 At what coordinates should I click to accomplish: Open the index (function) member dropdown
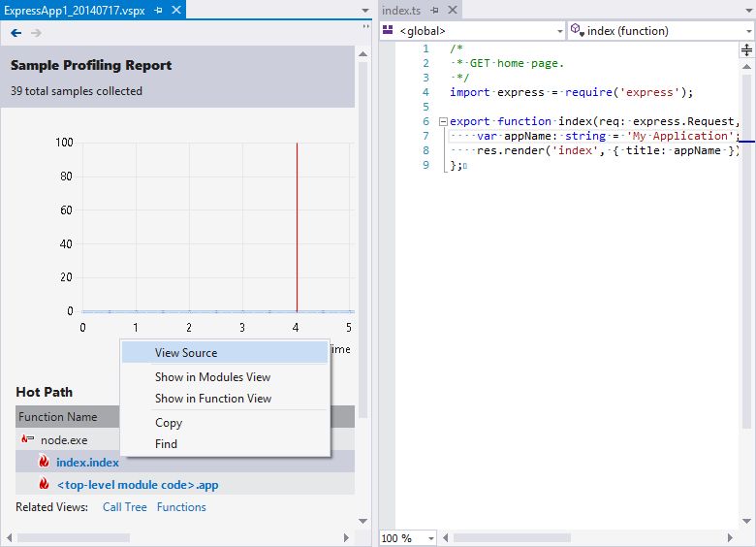661,31
